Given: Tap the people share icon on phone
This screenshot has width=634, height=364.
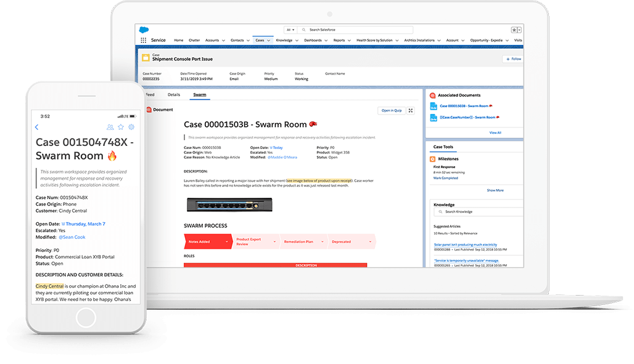Looking at the screenshot, I should click(x=110, y=127).
